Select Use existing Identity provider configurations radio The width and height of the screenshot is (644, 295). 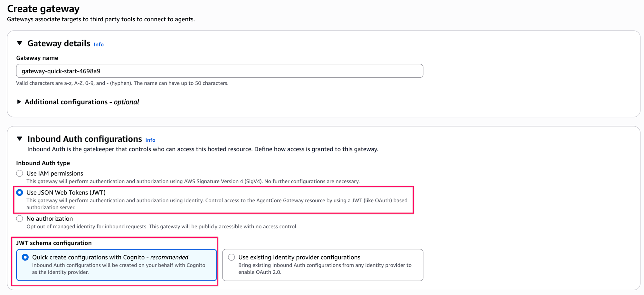(231, 257)
